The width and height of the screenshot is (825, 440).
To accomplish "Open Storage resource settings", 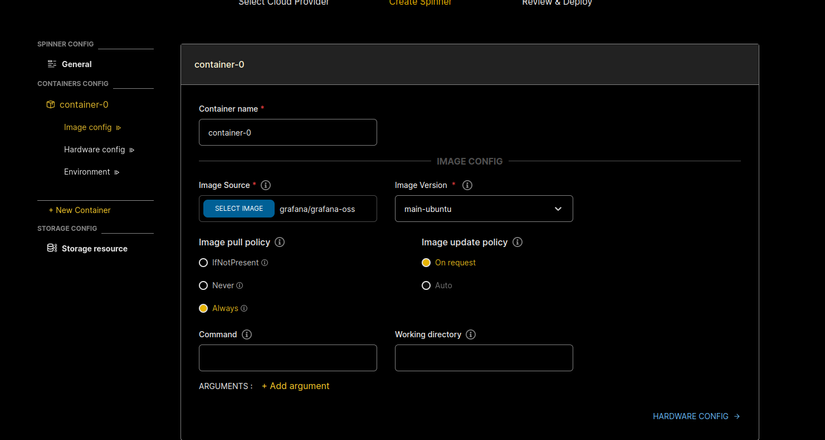I will (x=94, y=248).
